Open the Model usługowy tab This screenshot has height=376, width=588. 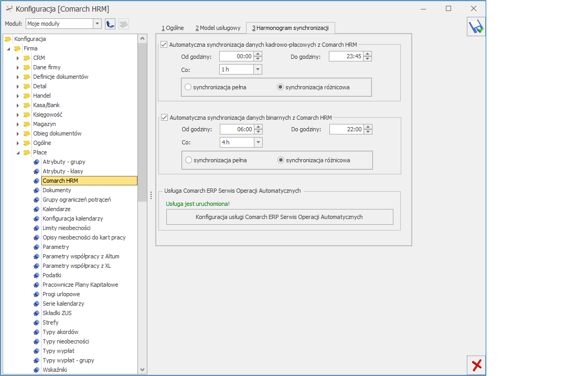(x=218, y=28)
